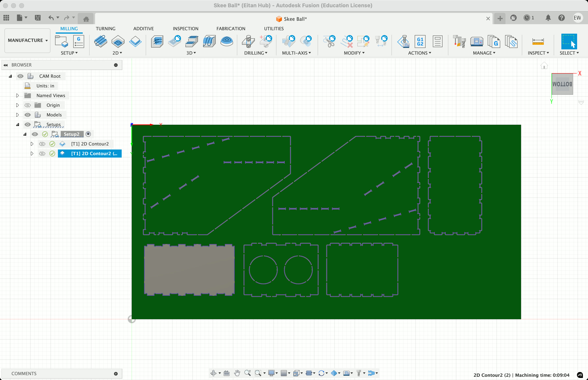This screenshot has width=588, height=380.
Task: Open the FABRICATION tab
Action: point(230,29)
